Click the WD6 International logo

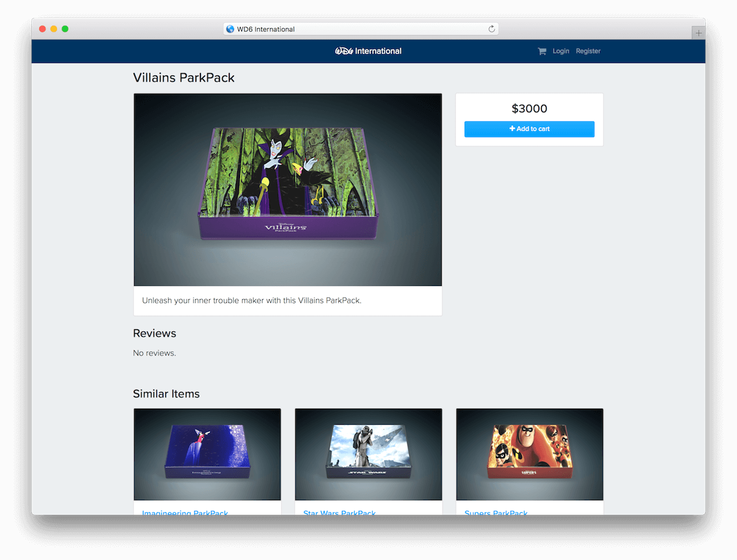[x=368, y=51]
